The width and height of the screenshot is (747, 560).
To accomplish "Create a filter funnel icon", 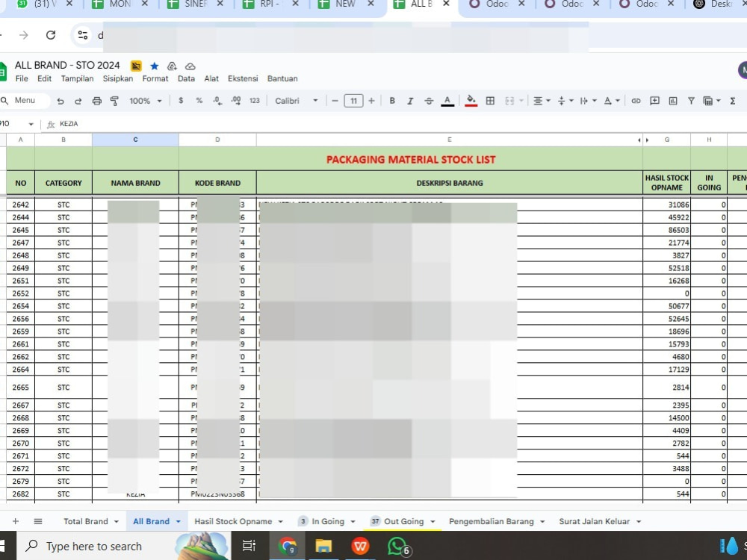I will 691,101.
